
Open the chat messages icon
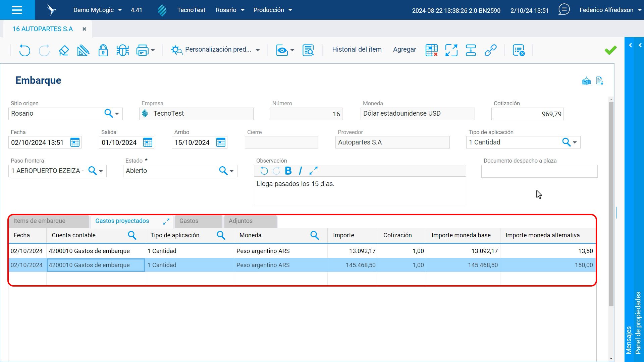564,10
